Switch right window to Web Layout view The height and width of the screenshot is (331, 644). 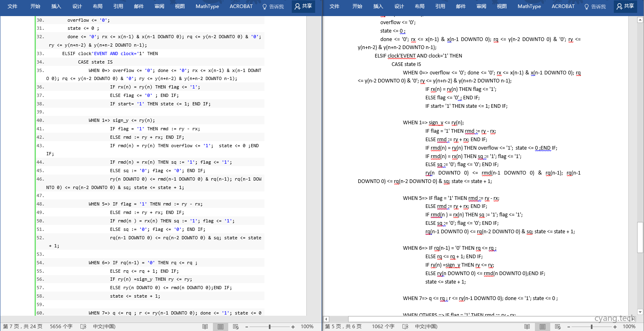(x=558, y=327)
